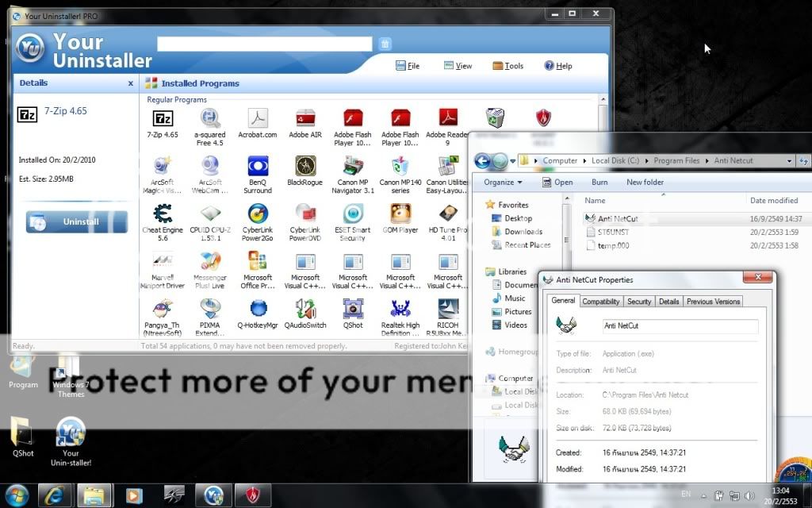Click Open in Explorer toolbar

point(557,182)
